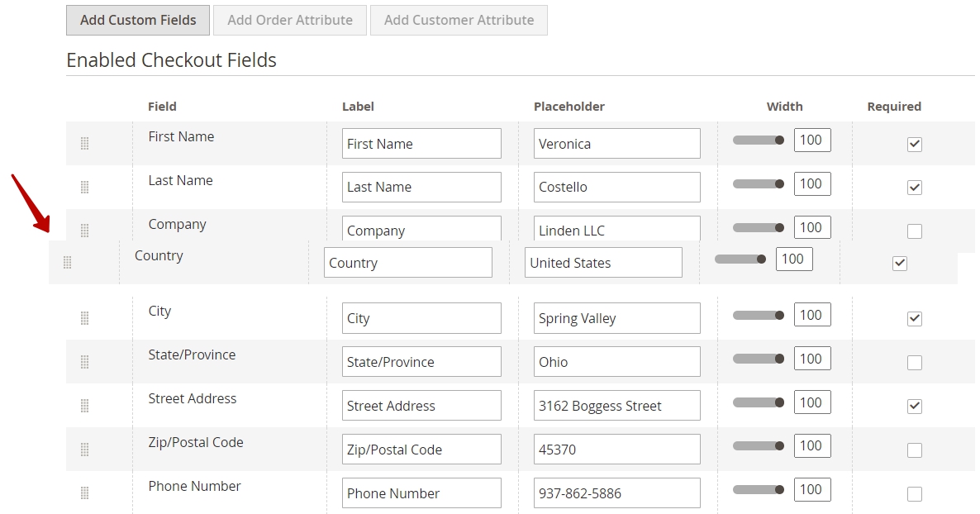The width and height of the screenshot is (980, 514).
Task: Click the First Name width value box
Action: pos(812,140)
